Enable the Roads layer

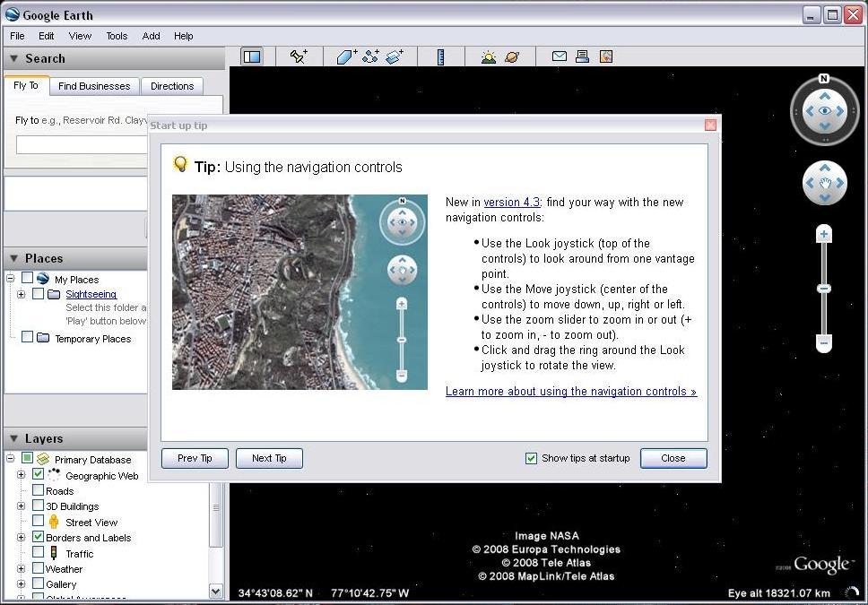click(38, 490)
